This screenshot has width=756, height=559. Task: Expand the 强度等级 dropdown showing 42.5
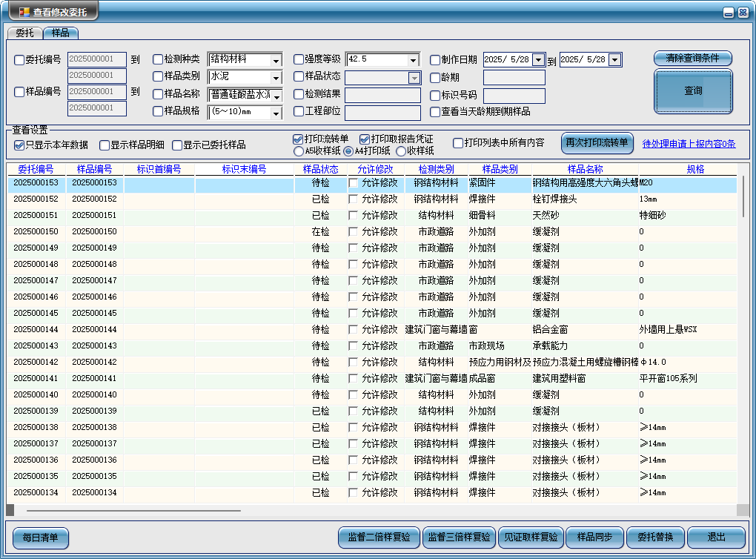413,60
